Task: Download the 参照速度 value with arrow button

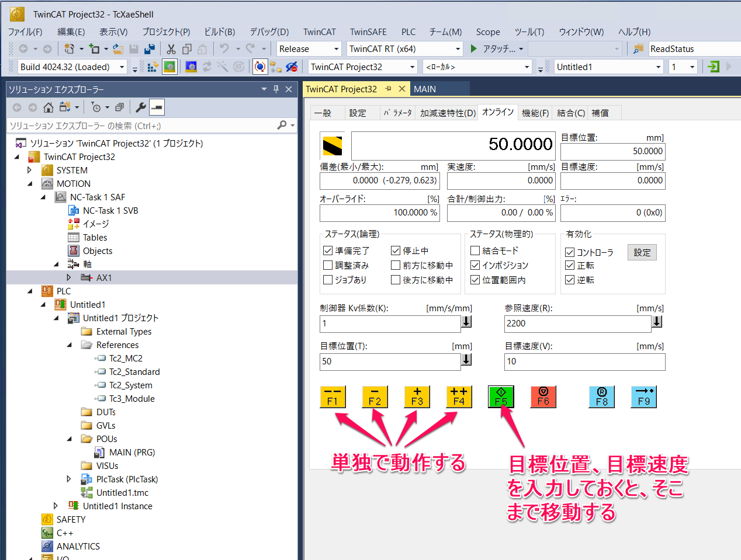Action: [657, 321]
